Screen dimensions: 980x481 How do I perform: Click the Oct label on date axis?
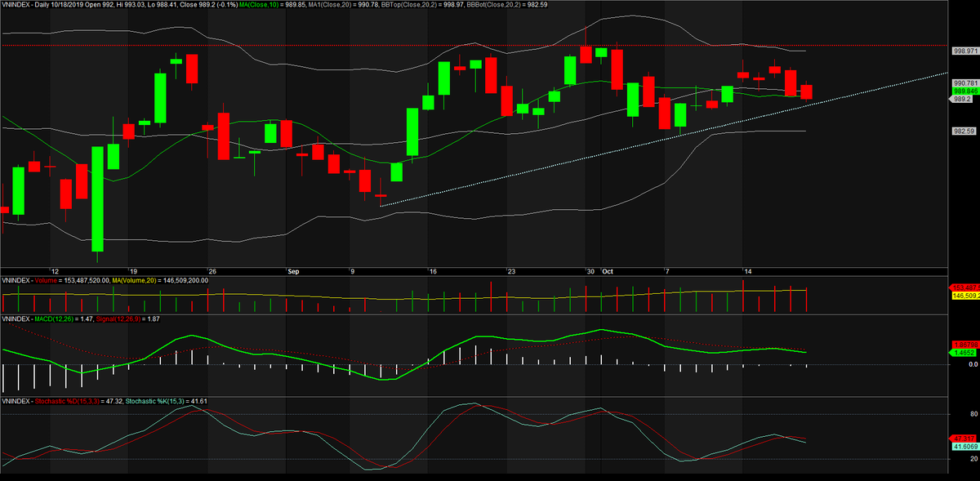(x=608, y=270)
